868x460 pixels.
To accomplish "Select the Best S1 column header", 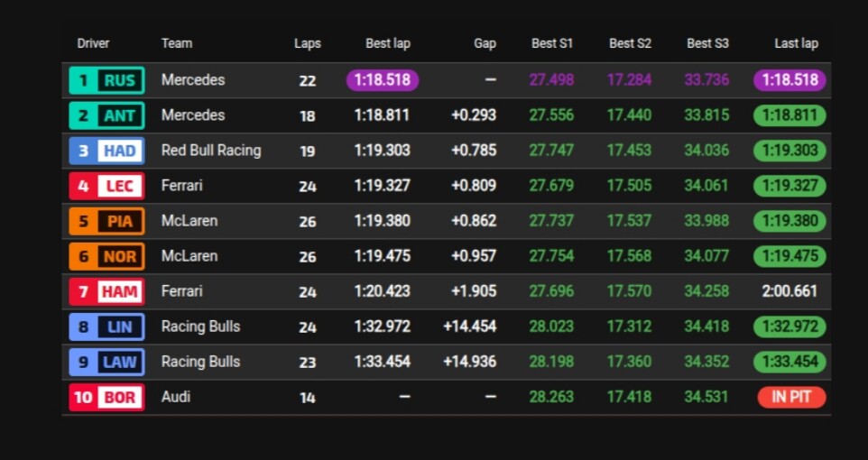I will tap(551, 43).
